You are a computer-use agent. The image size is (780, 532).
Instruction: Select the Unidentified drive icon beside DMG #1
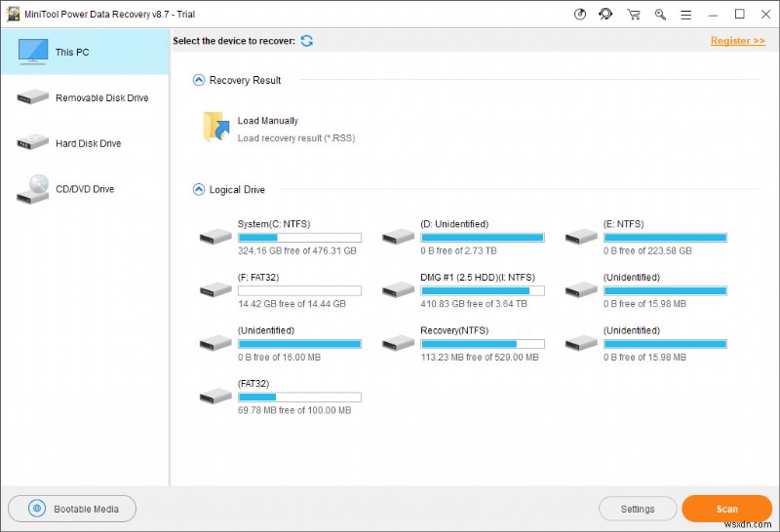581,289
